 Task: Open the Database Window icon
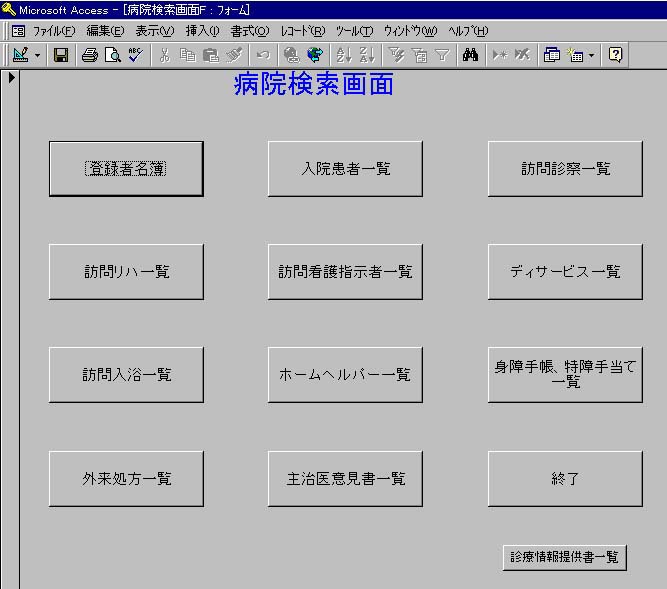coord(552,55)
